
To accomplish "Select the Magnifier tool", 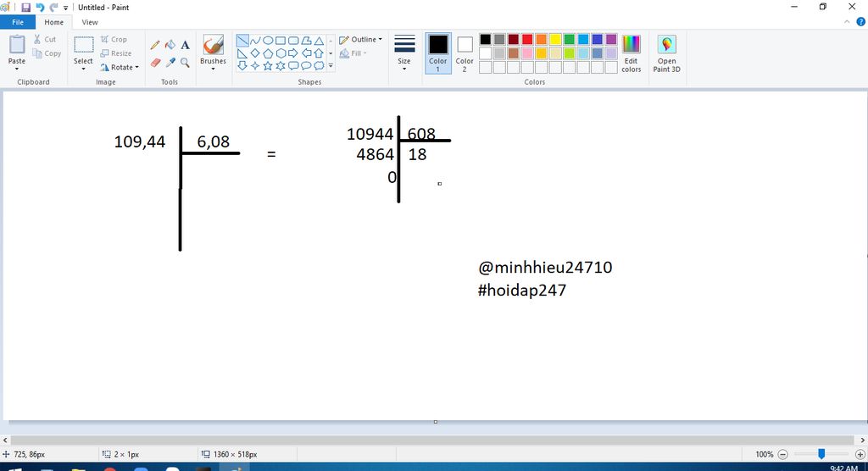I will click(x=186, y=63).
